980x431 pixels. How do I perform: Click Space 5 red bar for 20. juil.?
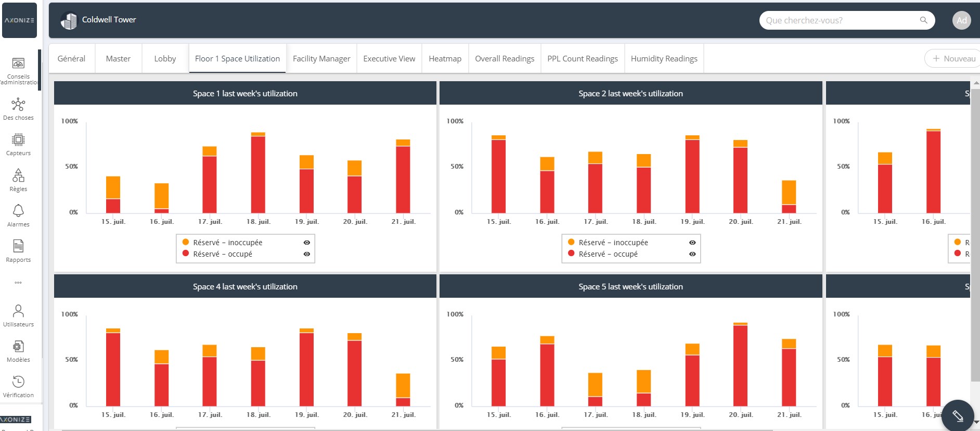pyautogui.click(x=740, y=365)
